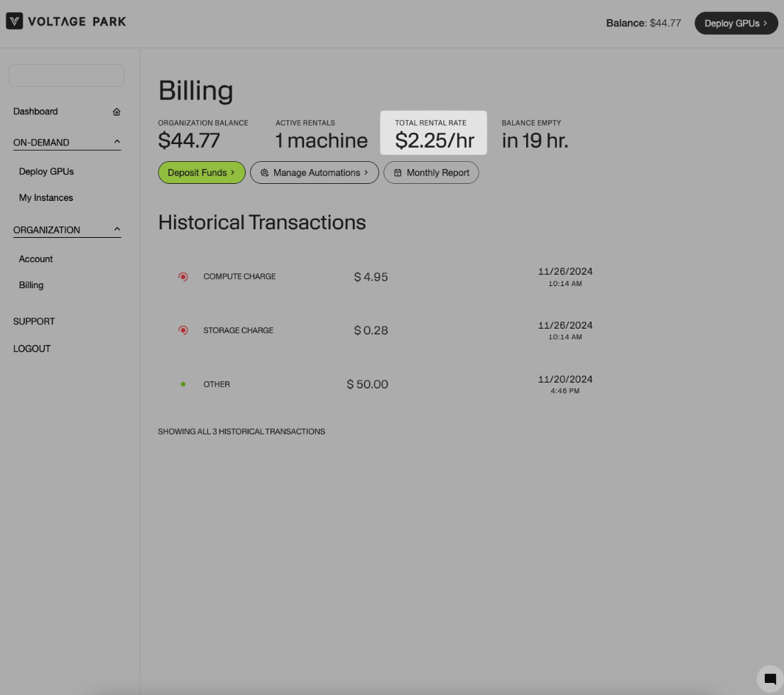Select Billing in the sidebar
The image size is (784, 695).
point(31,285)
